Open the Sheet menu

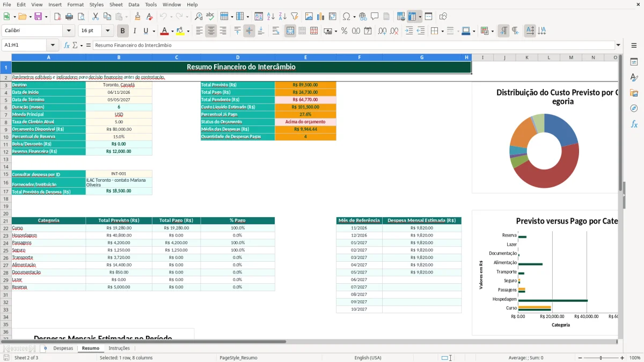[x=116, y=4]
